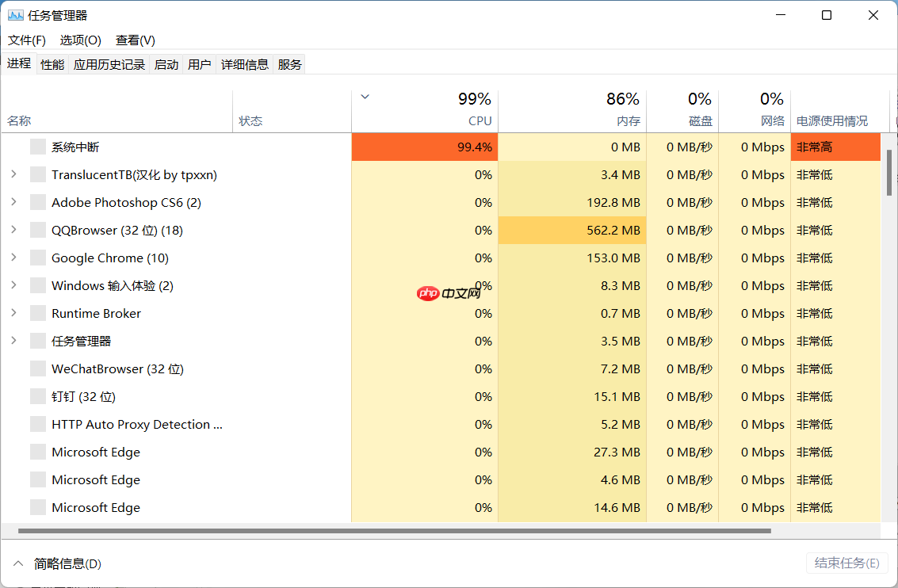Switch to the 性能 tab

(52, 64)
